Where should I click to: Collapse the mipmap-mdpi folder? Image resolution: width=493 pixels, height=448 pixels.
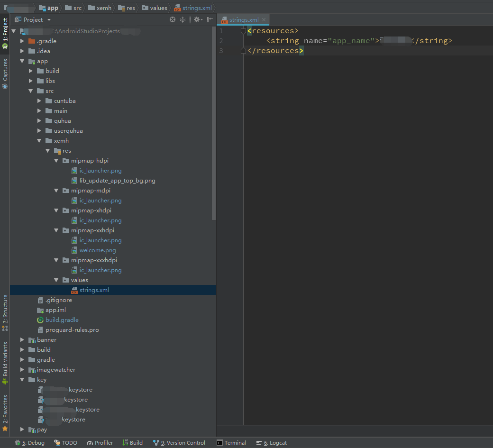pos(56,190)
